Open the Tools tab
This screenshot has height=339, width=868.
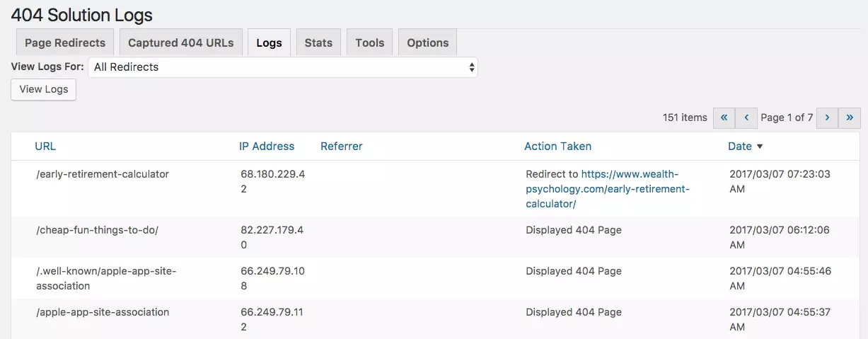click(370, 42)
